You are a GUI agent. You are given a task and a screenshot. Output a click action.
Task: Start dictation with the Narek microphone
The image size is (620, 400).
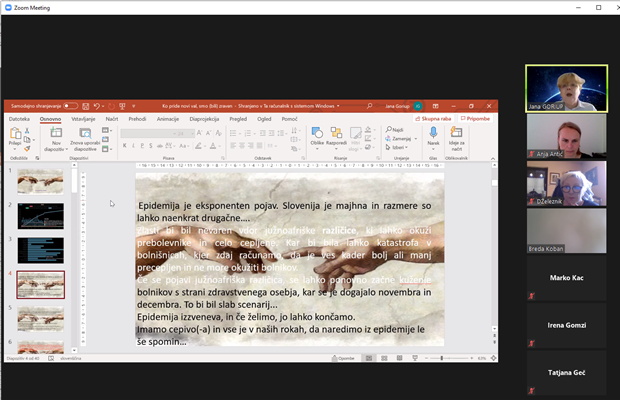click(433, 136)
